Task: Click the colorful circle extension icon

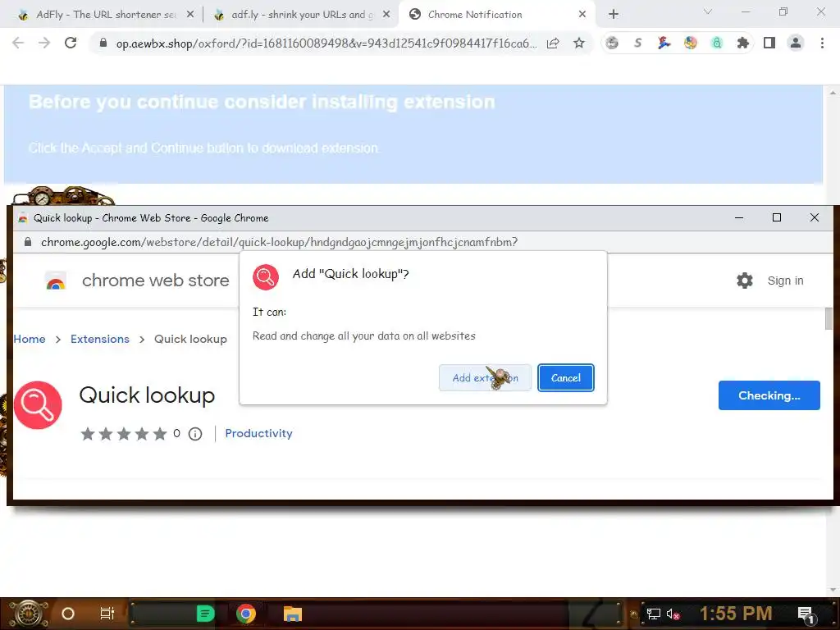Action: pyautogui.click(x=691, y=43)
